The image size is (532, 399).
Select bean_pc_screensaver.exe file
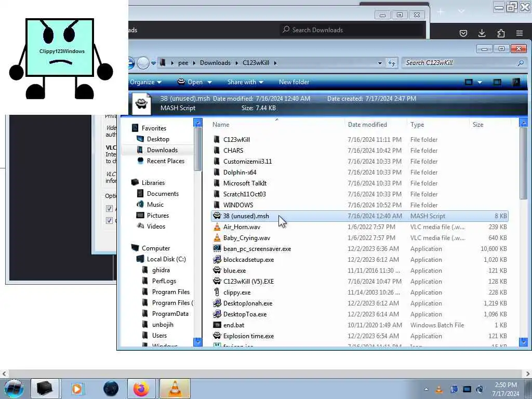(257, 249)
